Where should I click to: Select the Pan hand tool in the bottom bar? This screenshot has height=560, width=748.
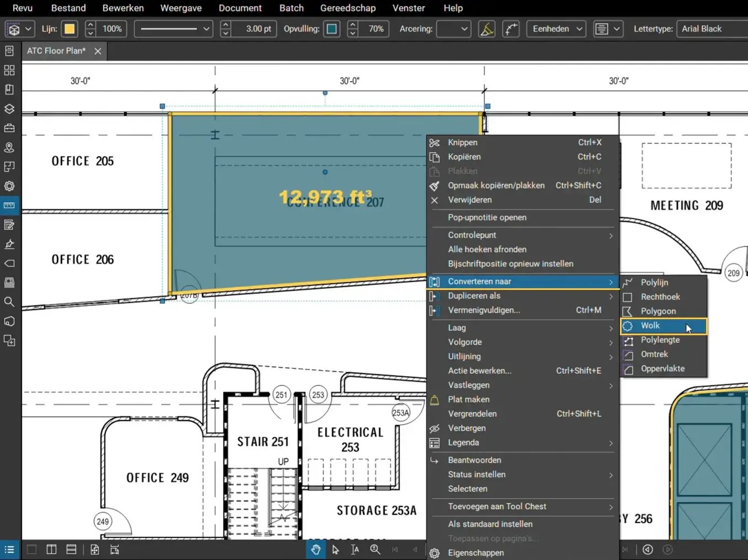[316, 550]
